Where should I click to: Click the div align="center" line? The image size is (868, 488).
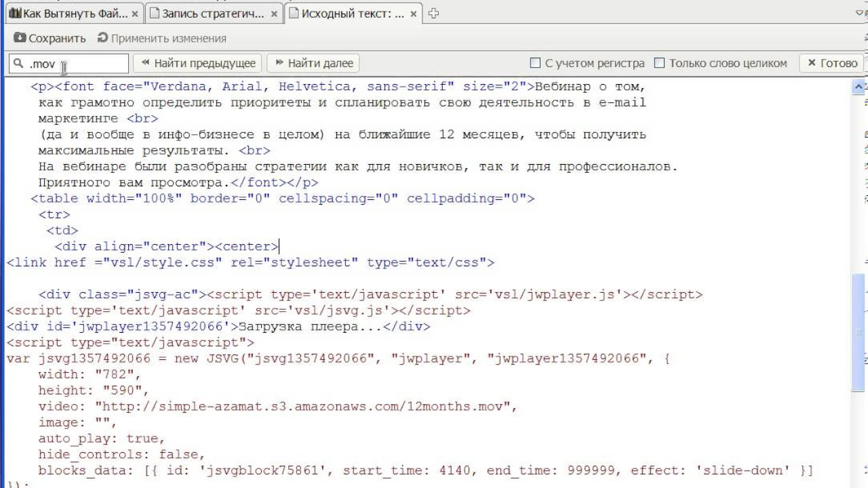click(x=166, y=247)
